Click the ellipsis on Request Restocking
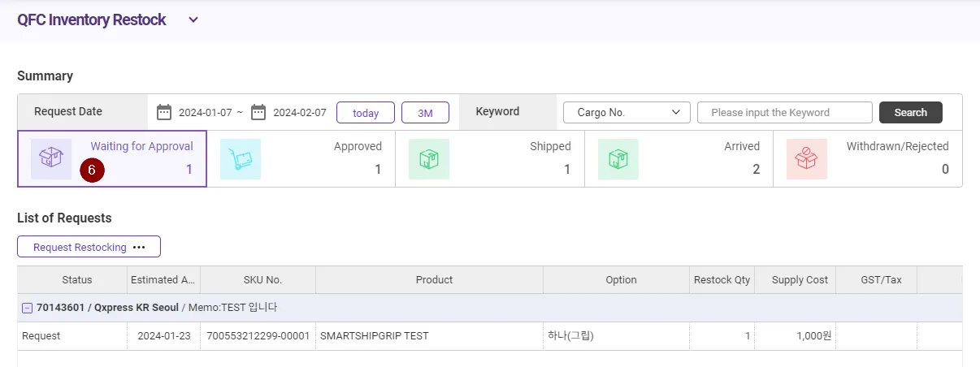 coord(139,247)
